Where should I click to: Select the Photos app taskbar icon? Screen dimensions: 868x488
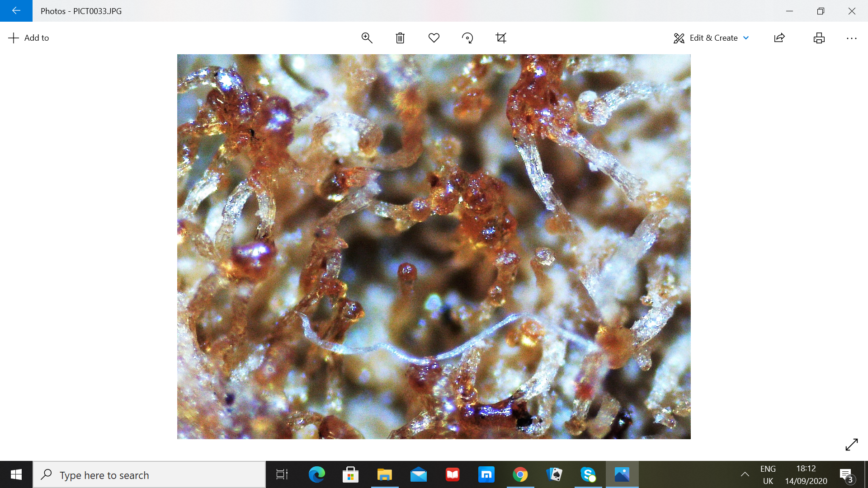point(622,475)
